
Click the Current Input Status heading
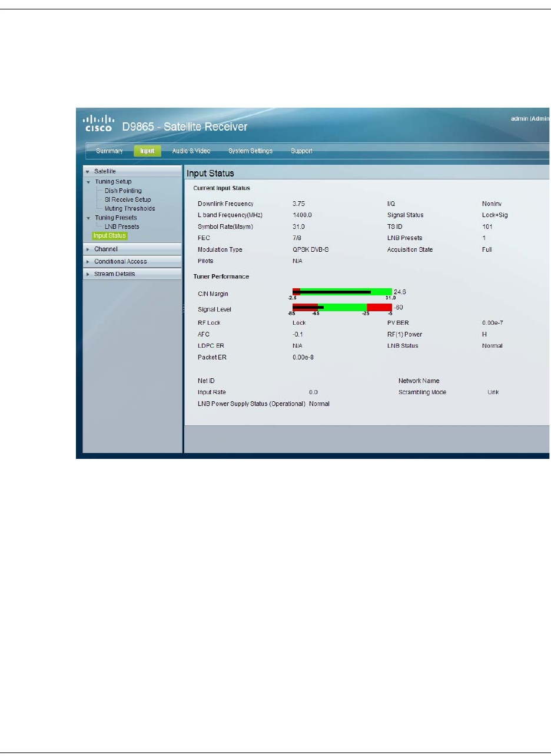click(221, 188)
